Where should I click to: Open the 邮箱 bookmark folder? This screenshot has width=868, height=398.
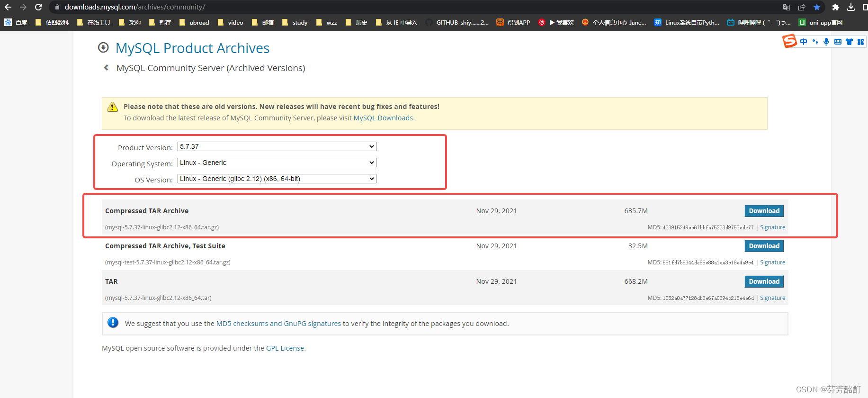coord(262,22)
